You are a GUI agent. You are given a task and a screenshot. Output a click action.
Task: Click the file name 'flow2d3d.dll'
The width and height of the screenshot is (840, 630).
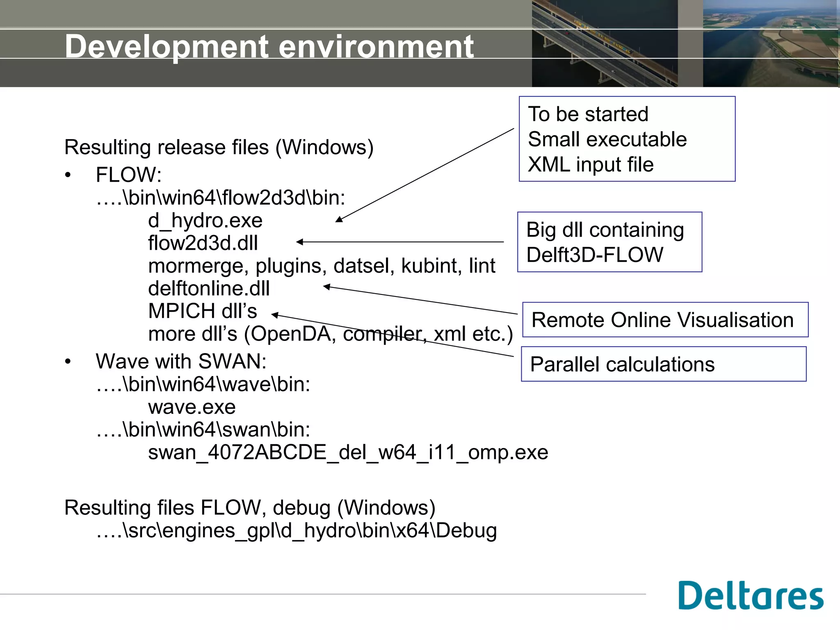(203, 243)
